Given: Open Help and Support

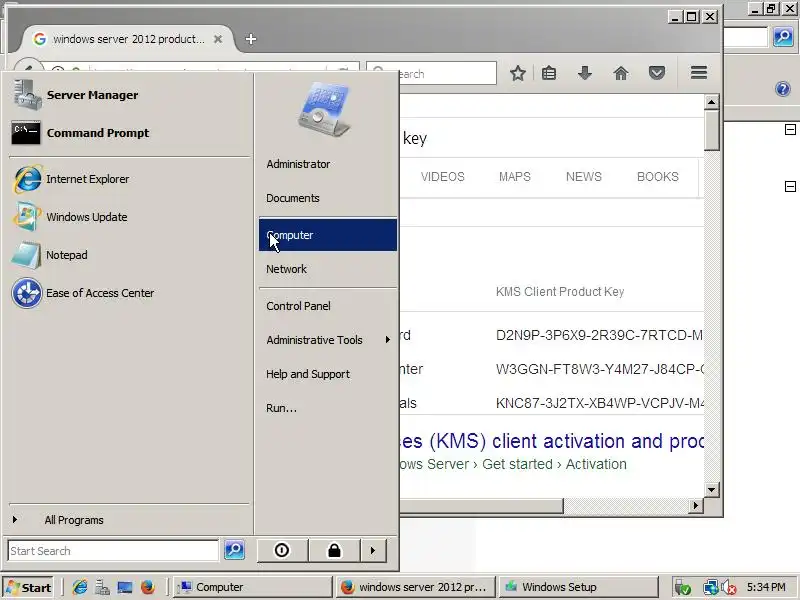Looking at the screenshot, I should (x=328, y=374).
